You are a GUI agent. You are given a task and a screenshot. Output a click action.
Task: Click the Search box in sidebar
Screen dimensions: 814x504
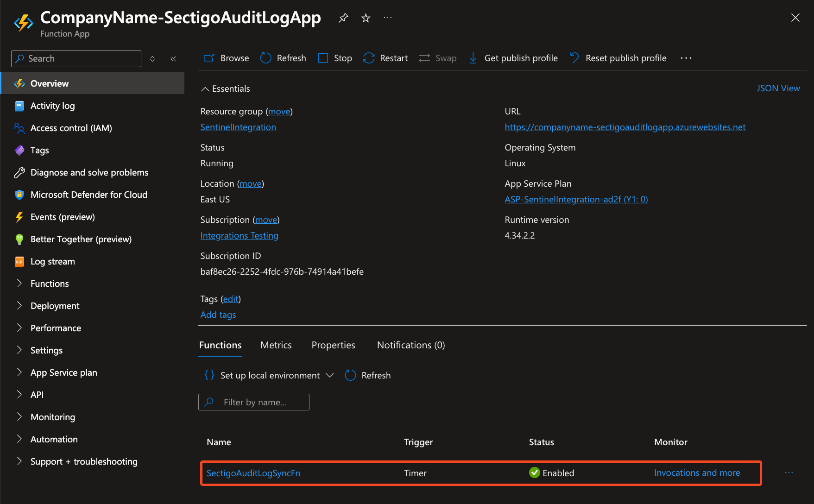[76, 59]
